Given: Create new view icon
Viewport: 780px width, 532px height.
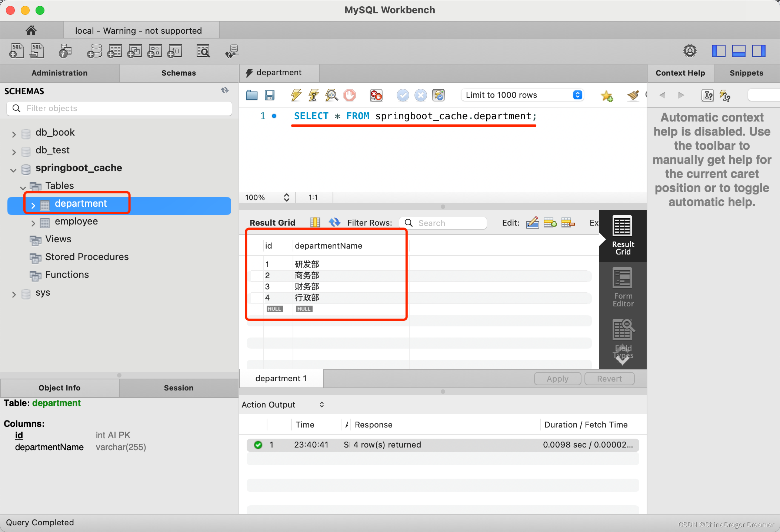Looking at the screenshot, I should pos(134,51).
